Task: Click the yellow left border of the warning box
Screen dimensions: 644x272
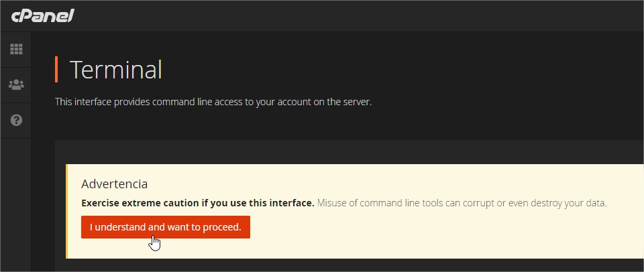Action: [x=66, y=211]
